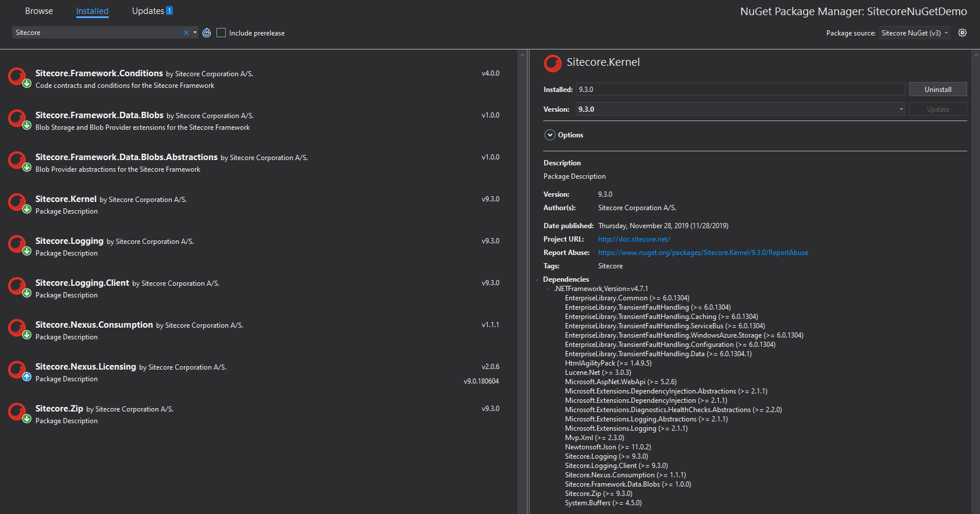Open the doc.sitecore.net project URL
980x514 pixels.
(x=634, y=239)
